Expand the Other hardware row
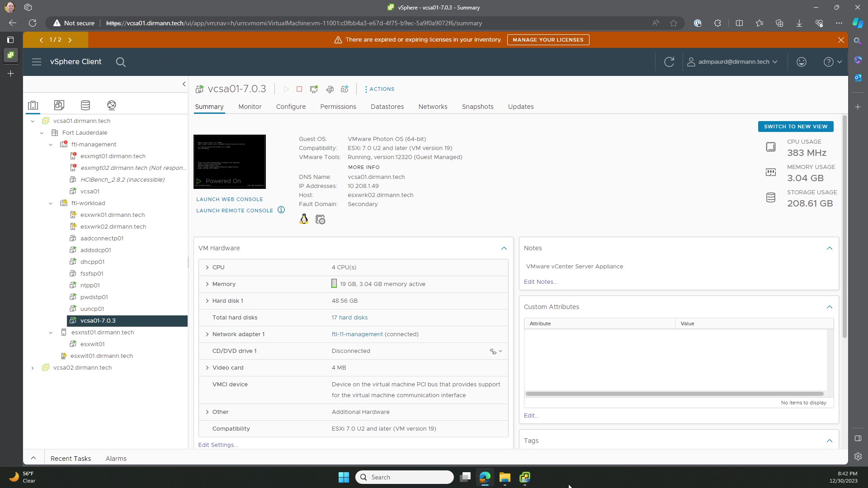Screen dimensions: 868x488 [x=207, y=412]
